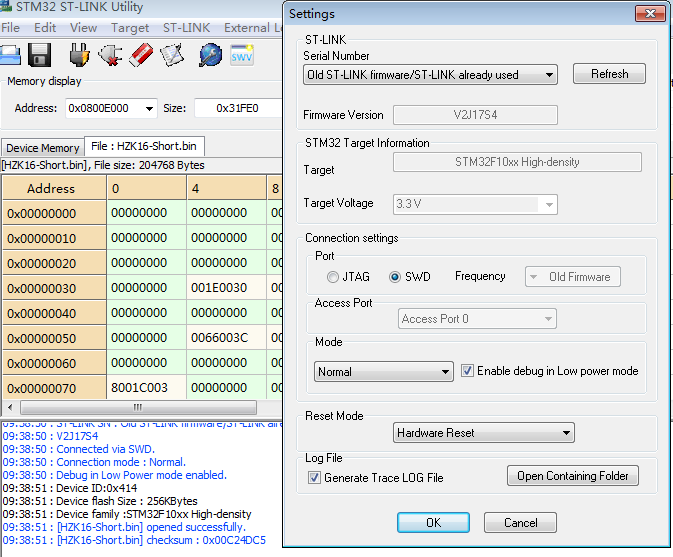Click column header 0 in memory table

point(146,188)
